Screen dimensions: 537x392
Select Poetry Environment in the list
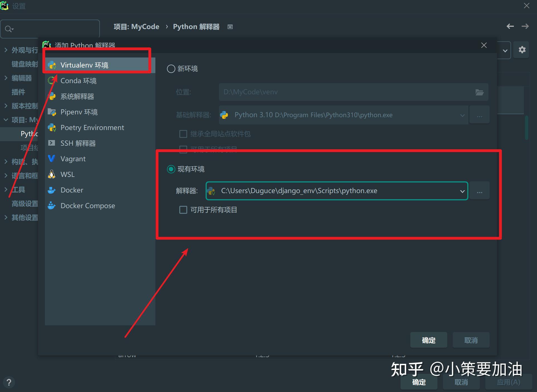tap(92, 128)
